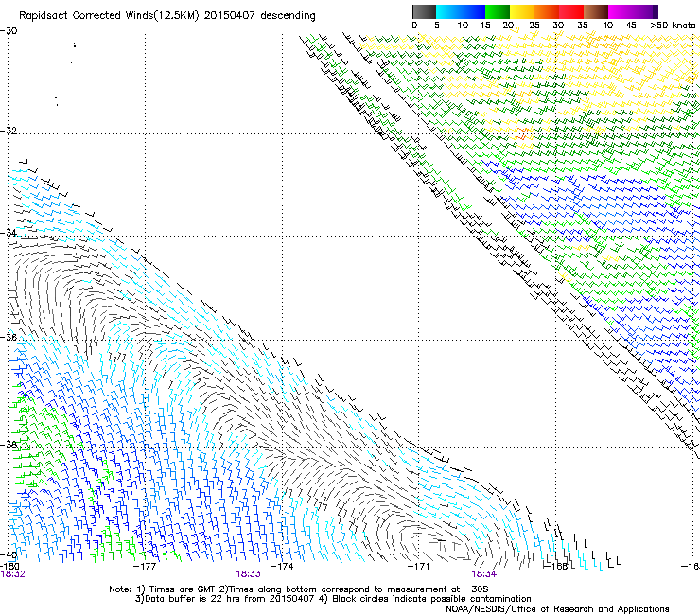Click the legend tick label '10'
The image size is (700, 615).
coord(463,26)
